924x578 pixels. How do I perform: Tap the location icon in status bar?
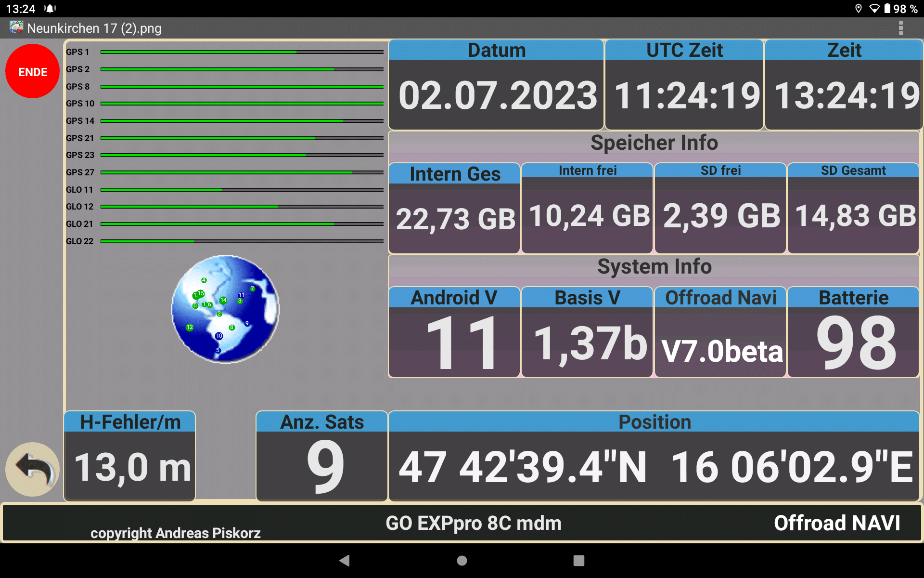[858, 9]
